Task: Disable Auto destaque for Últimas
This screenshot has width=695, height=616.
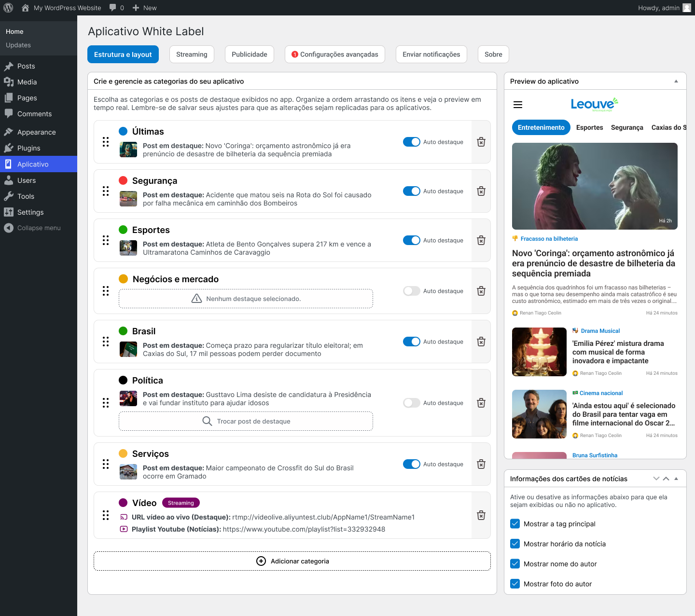Action: [412, 142]
